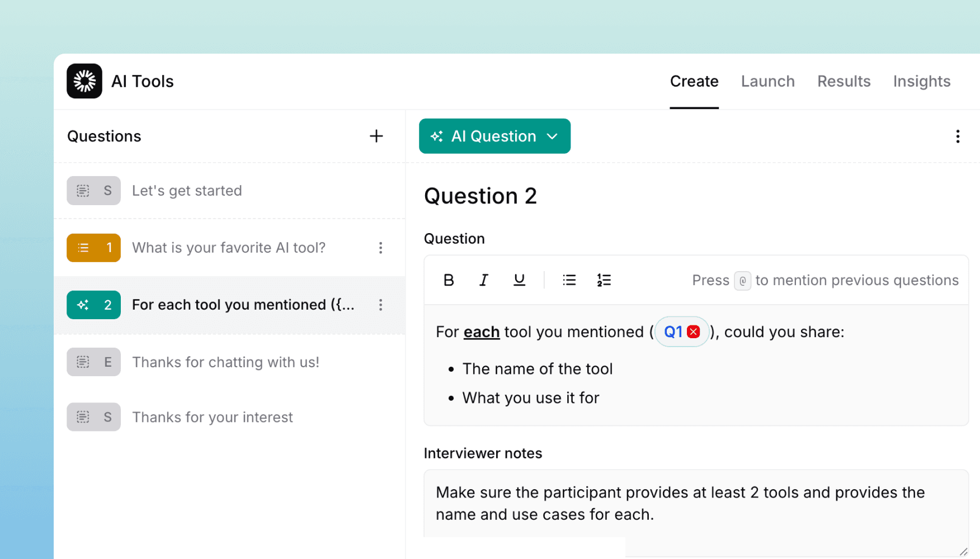Open the Insights tab
The width and height of the screenshot is (980, 559).
[x=922, y=81]
